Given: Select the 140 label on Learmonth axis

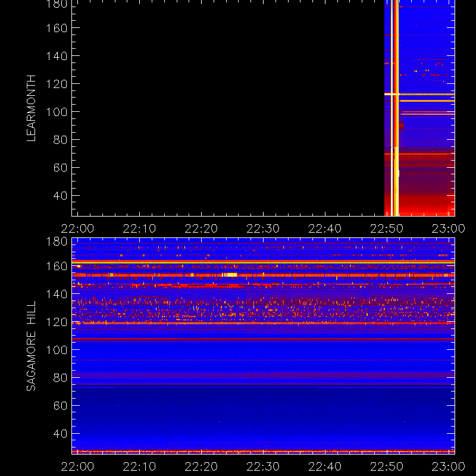Looking at the screenshot, I should point(57,56).
